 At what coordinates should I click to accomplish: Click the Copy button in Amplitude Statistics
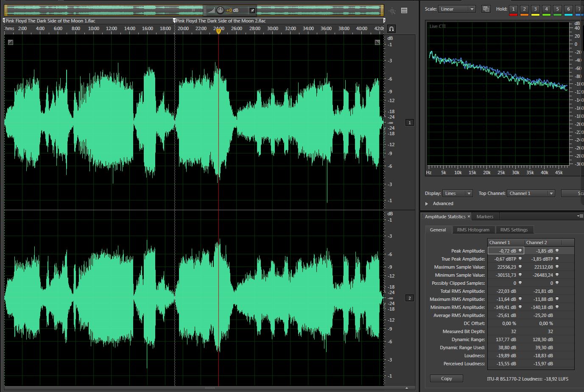446,378
